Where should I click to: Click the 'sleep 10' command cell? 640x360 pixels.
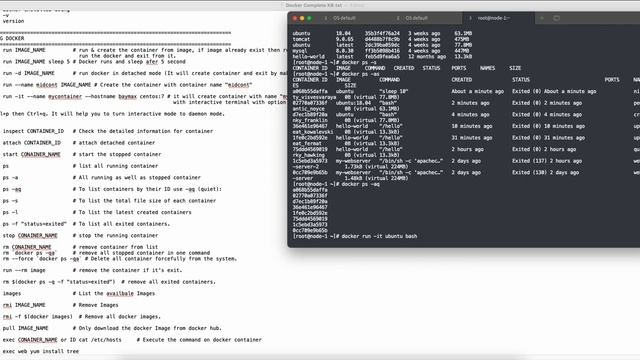(393, 91)
